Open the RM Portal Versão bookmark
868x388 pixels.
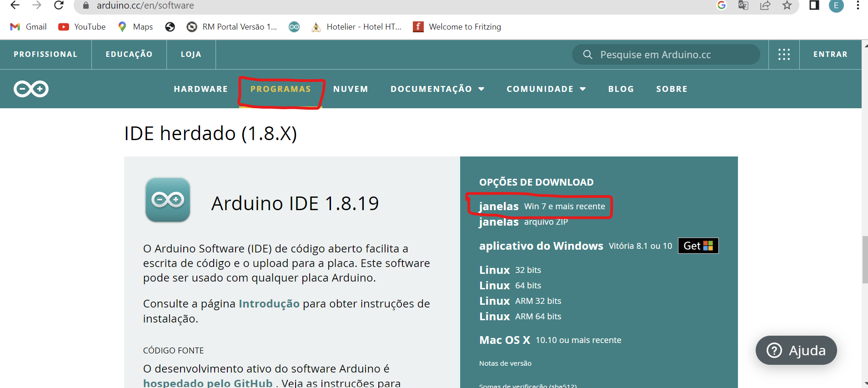(x=232, y=27)
